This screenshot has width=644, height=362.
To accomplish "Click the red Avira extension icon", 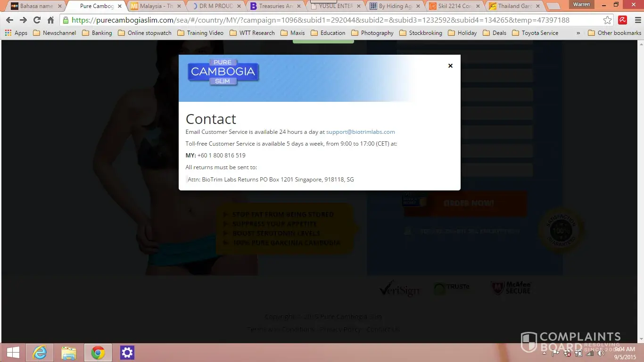I will (622, 20).
